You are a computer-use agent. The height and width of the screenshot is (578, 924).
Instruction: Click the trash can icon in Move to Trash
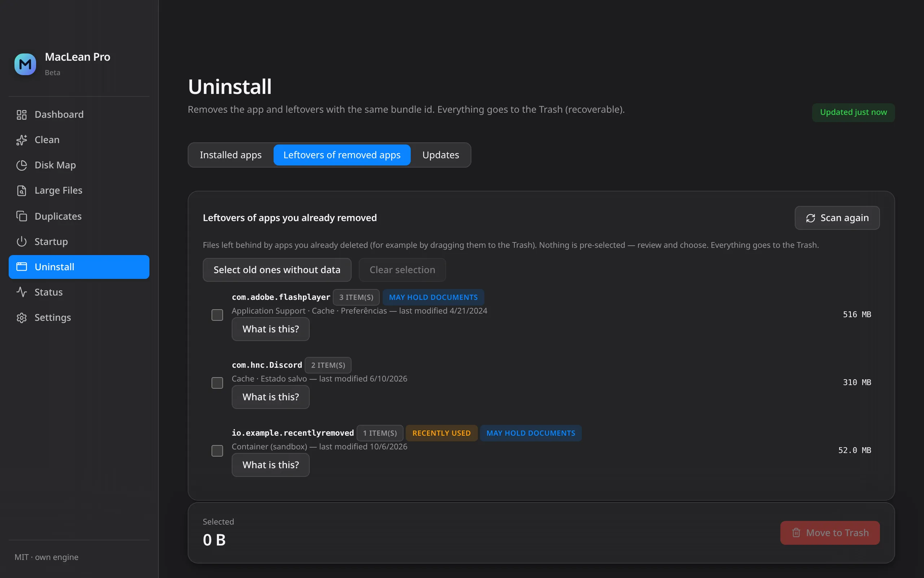click(x=796, y=532)
